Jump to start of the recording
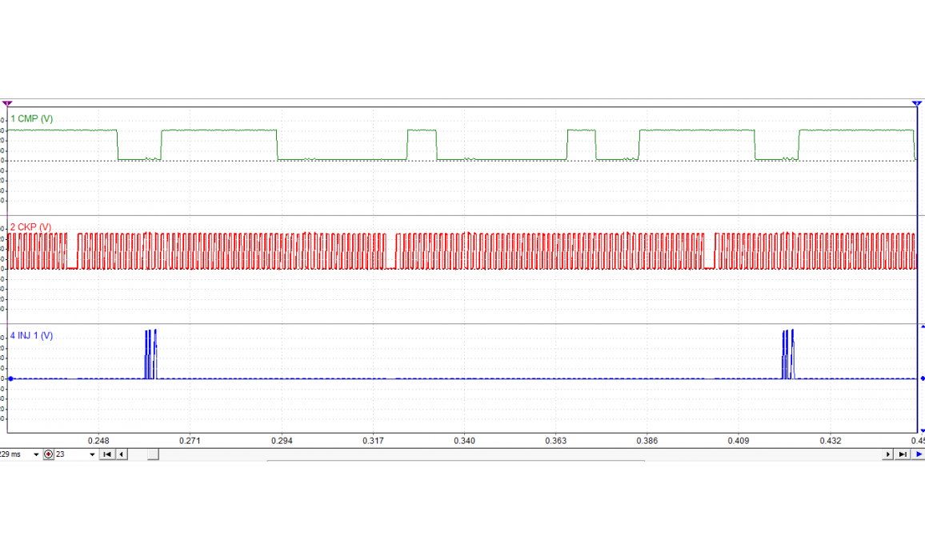The width and height of the screenshot is (925, 560). tap(106, 454)
